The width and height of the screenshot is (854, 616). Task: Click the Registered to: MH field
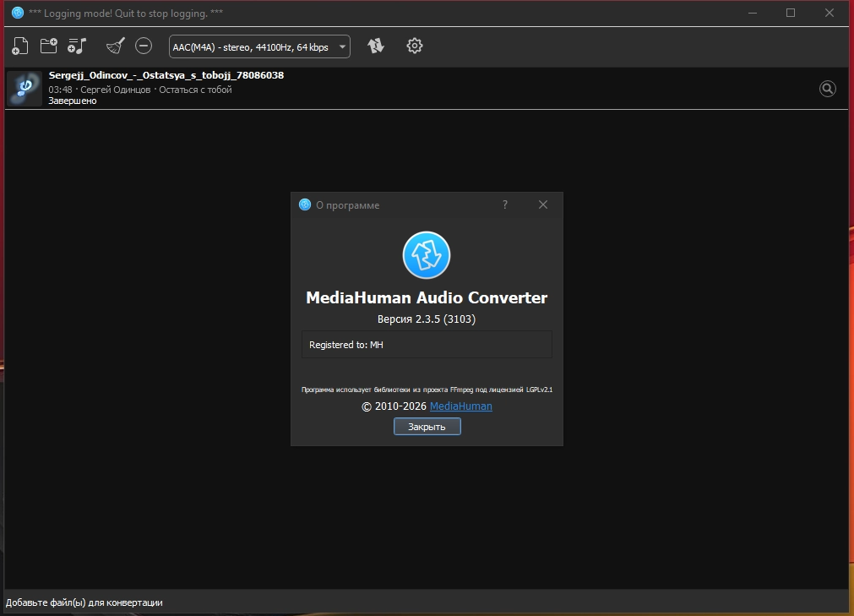pyautogui.click(x=427, y=345)
